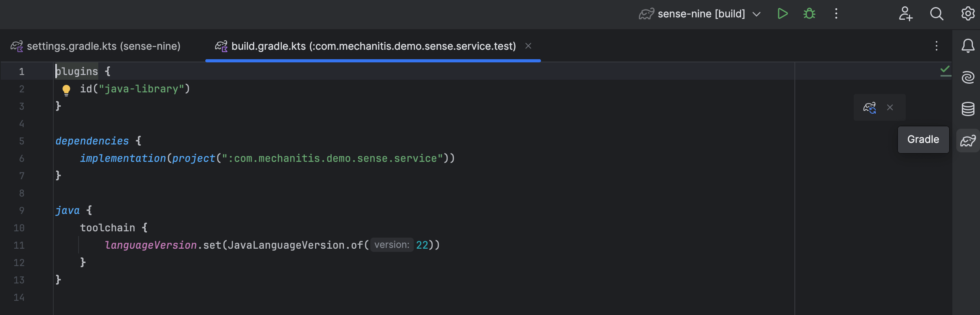This screenshot has width=980, height=315.
Task: Click line number 5 in gutter
Action: click(22, 141)
